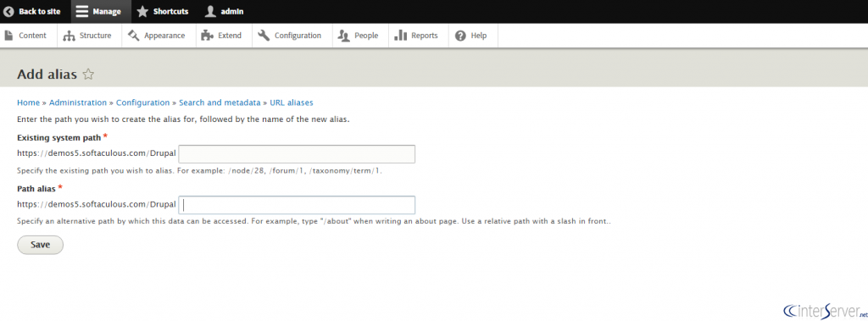This screenshot has height=321, width=868.
Task: Open the Content menu label
Action: (33, 36)
